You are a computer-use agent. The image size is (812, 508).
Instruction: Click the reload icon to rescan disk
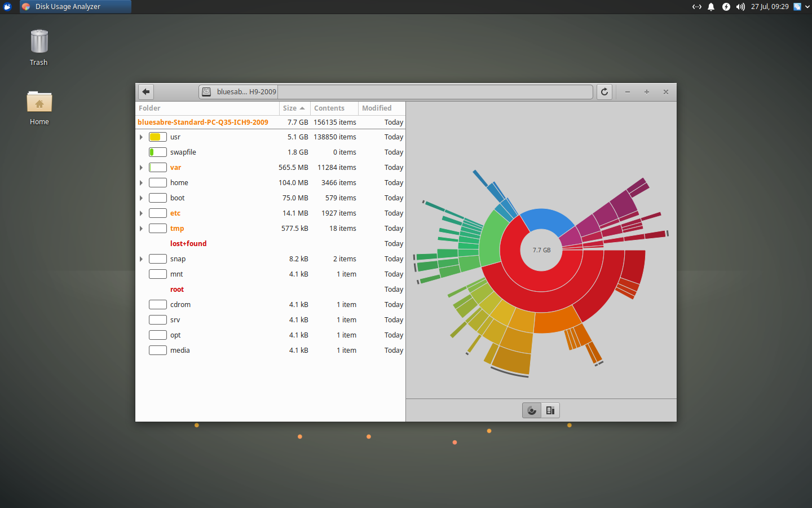(x=604, y=91)
